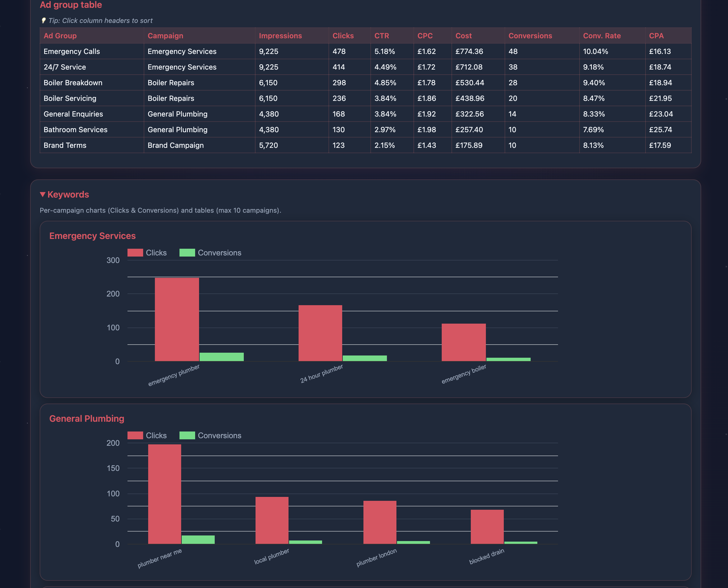The height and width of the screenshot is (588, 728).
Task: Sort the table by Conv. Rate
Action: pyautogui.click(x=602, y=35)
